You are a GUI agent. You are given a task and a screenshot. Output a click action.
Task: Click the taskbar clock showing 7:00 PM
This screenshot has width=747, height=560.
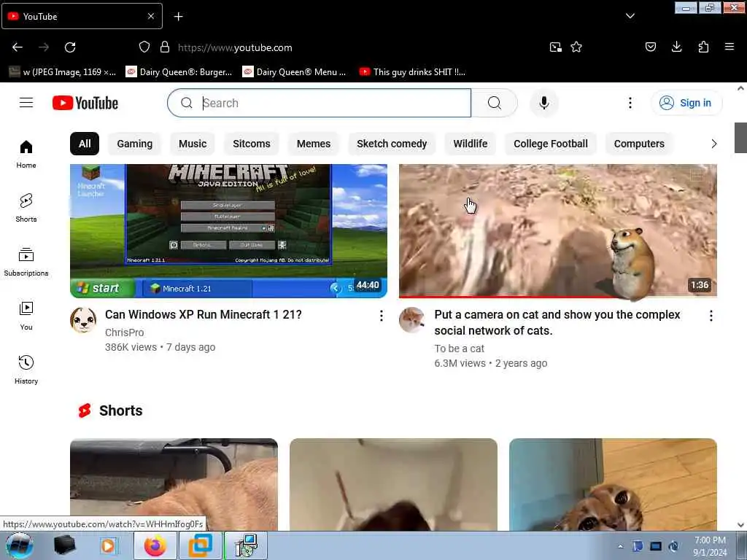(x=710, y=546)
